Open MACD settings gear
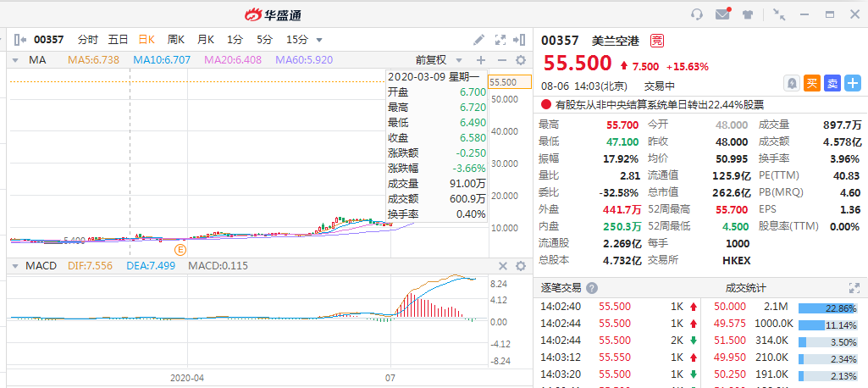Viewport: 868px width, 388px height. coord(520,266)
